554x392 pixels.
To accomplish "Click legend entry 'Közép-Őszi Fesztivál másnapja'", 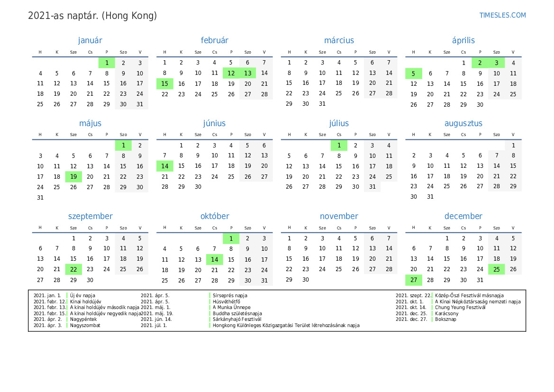I will click(x=469, y=295).
